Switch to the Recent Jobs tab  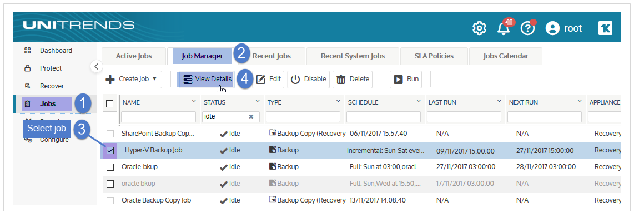[271, 56]
